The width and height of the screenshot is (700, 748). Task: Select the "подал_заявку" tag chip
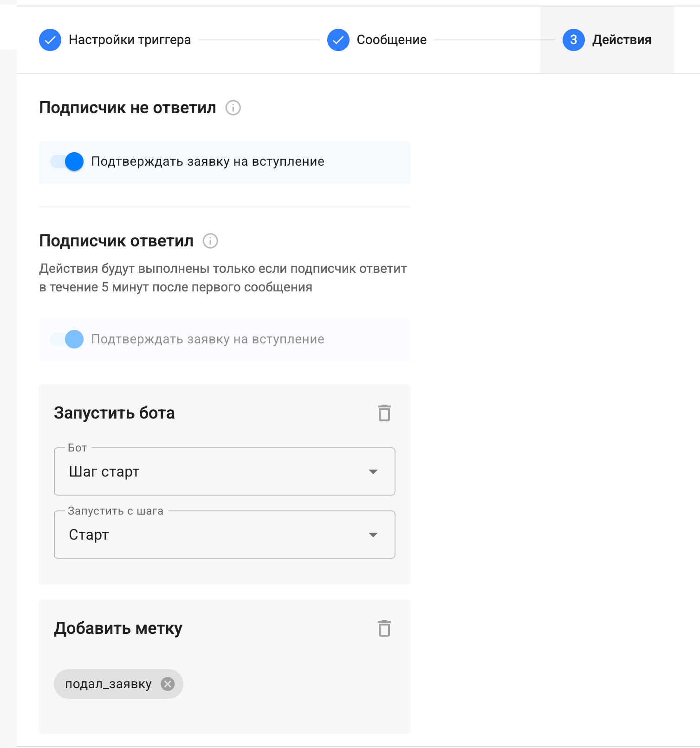tap(109, 684)
